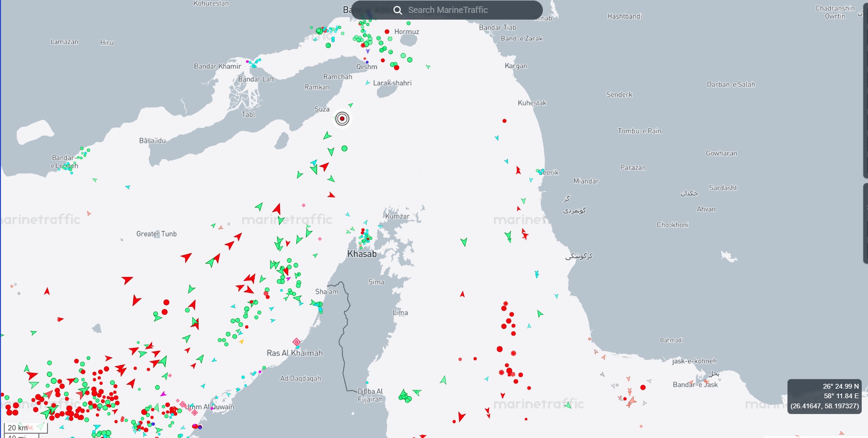
Task: Click the red arrow vessel east of the Sima label
Action: pyautogui.click(x=462, y=294)
